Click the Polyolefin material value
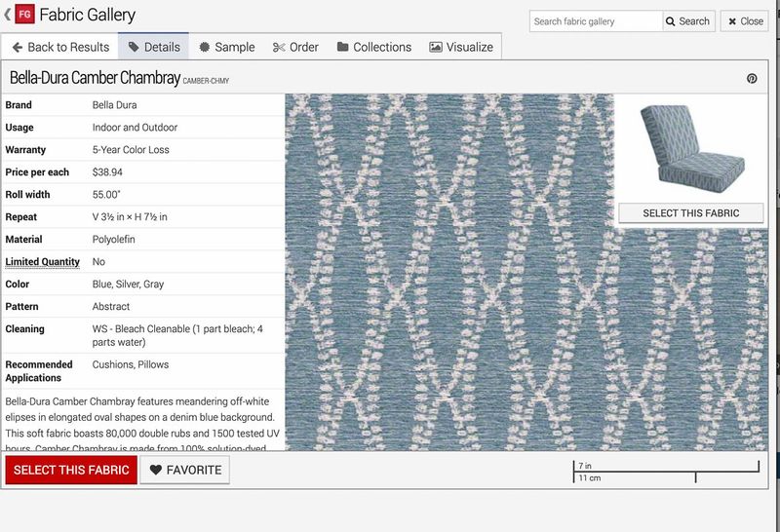The width and height of the screenshot is (780, 532). pos(113,239)
